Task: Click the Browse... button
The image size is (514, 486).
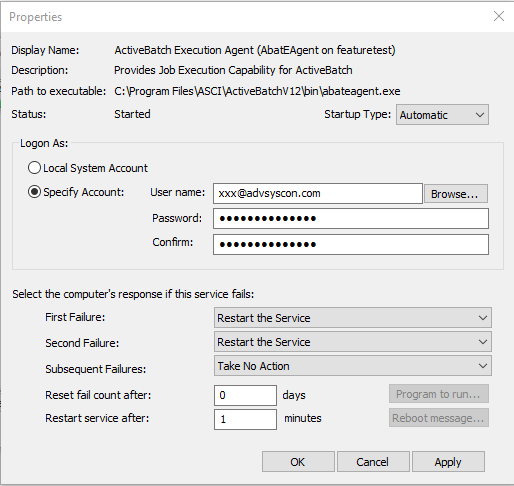Action: [x=456, y=194]
